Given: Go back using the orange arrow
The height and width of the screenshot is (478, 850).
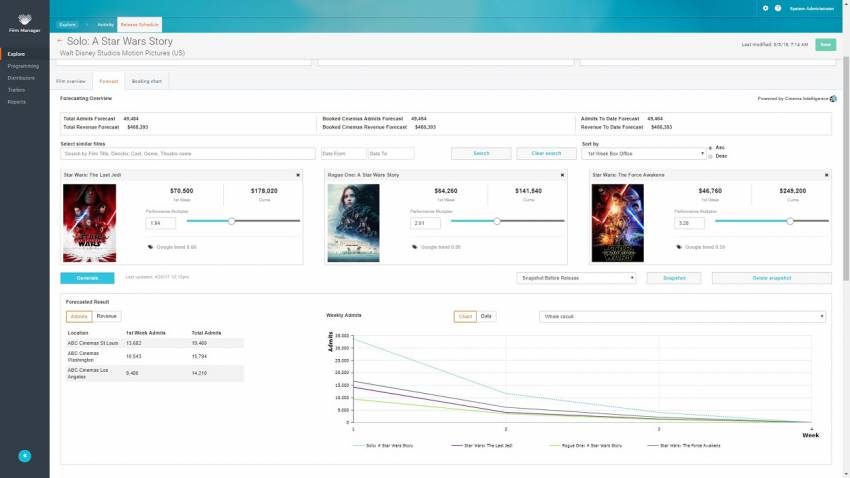Looking at the screenshot, I should coord(60,41).
